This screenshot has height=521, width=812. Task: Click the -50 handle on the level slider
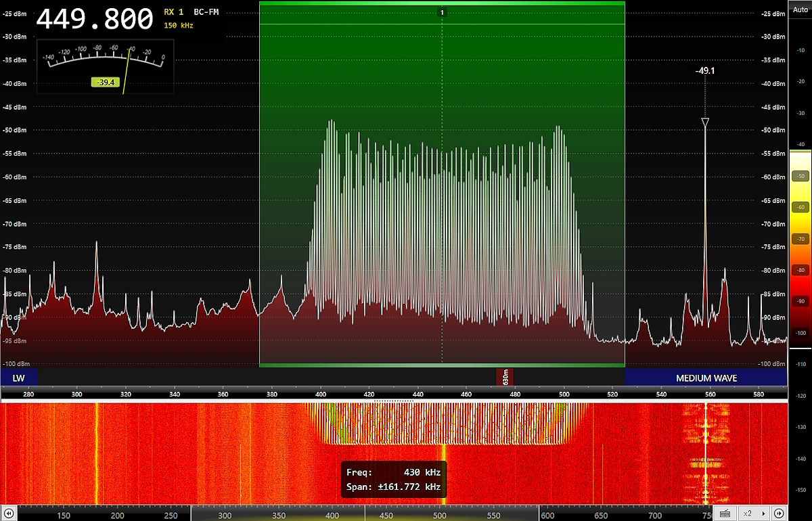tap(799, 177)
